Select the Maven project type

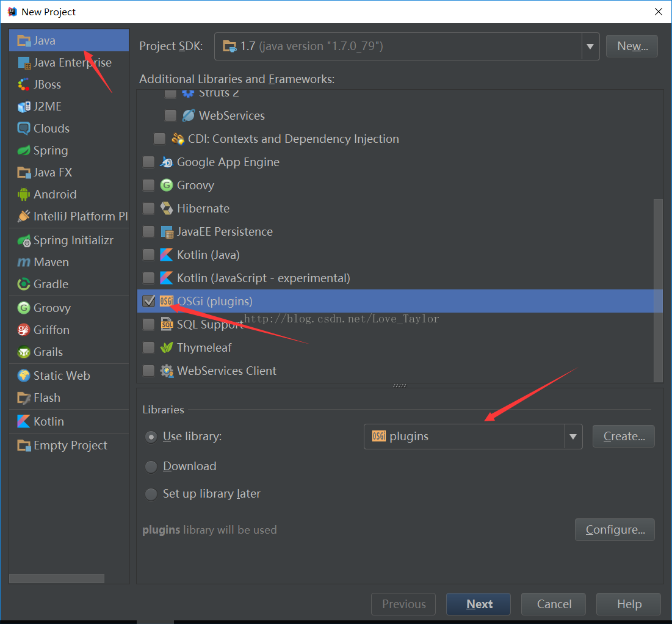coord(68,262)
